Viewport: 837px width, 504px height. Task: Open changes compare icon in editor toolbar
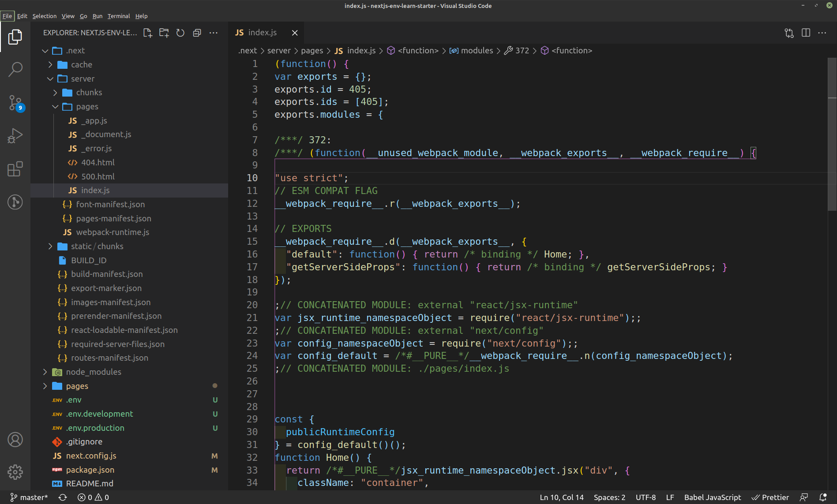pyautogui.click(x=789, y=33)
